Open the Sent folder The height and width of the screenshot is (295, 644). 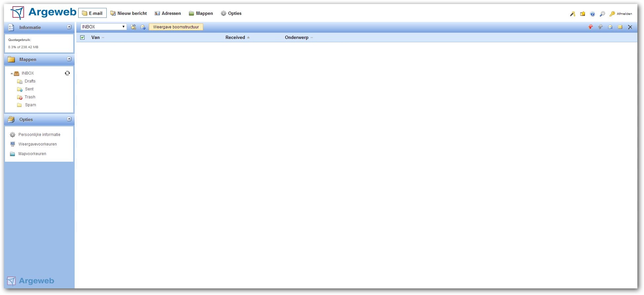pyautogui.click(x=29, y=89)
